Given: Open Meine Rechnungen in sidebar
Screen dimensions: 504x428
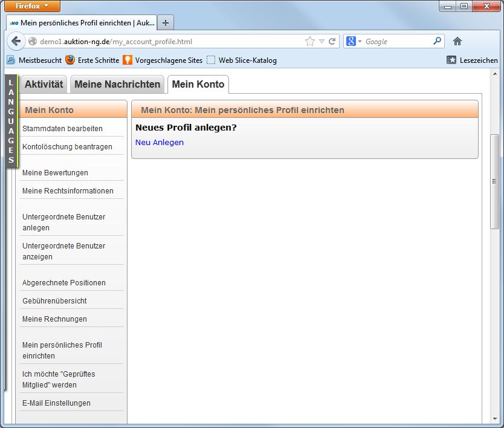Looking at the screenshot, I should click(54, 319).
